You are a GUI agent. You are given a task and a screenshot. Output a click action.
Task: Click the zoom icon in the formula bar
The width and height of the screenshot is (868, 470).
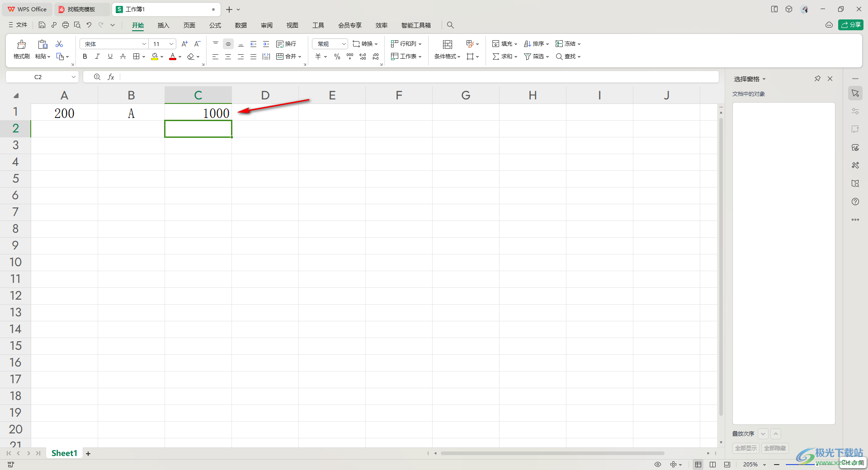pos(97,77)
